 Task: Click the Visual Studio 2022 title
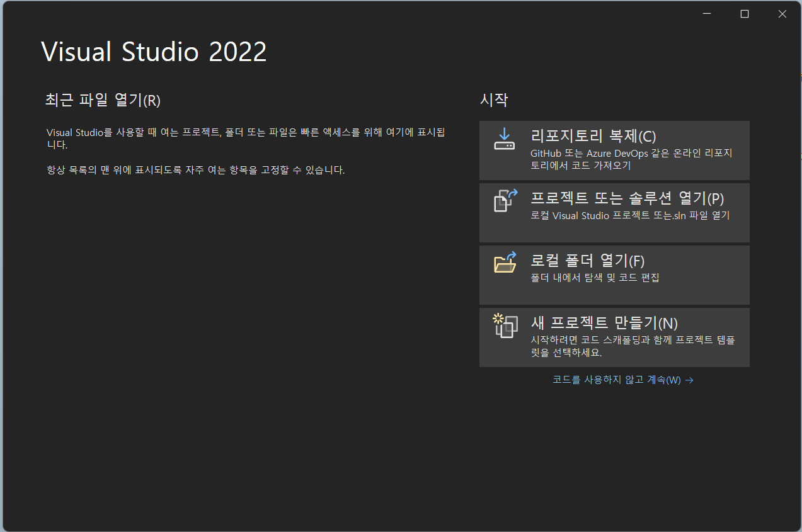(154, 52)
